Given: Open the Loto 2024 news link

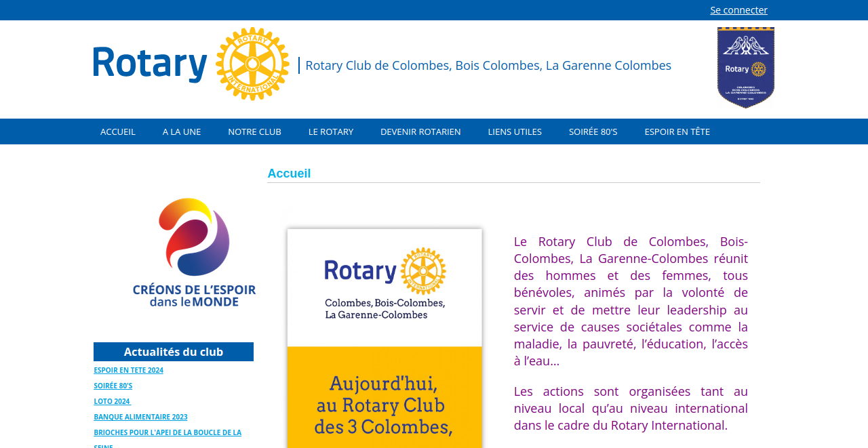Looking at the screenshot, I should tap(112, 401).
